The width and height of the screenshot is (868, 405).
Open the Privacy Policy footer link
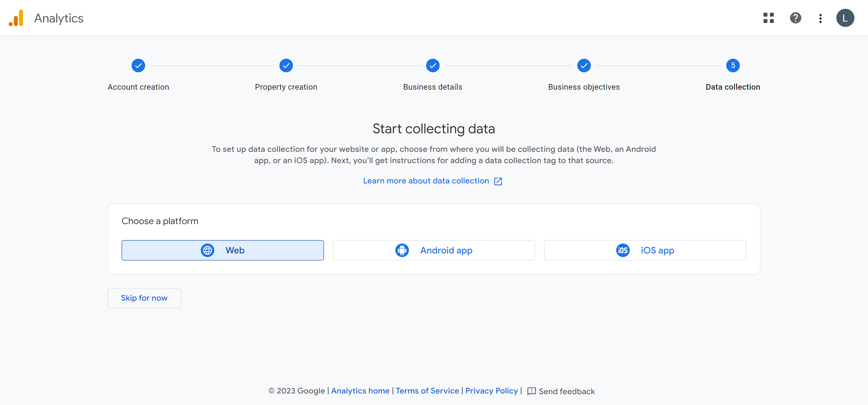491,391
